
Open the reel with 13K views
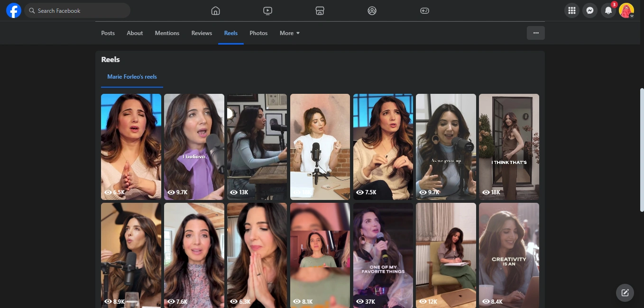(x=257, y=147)
